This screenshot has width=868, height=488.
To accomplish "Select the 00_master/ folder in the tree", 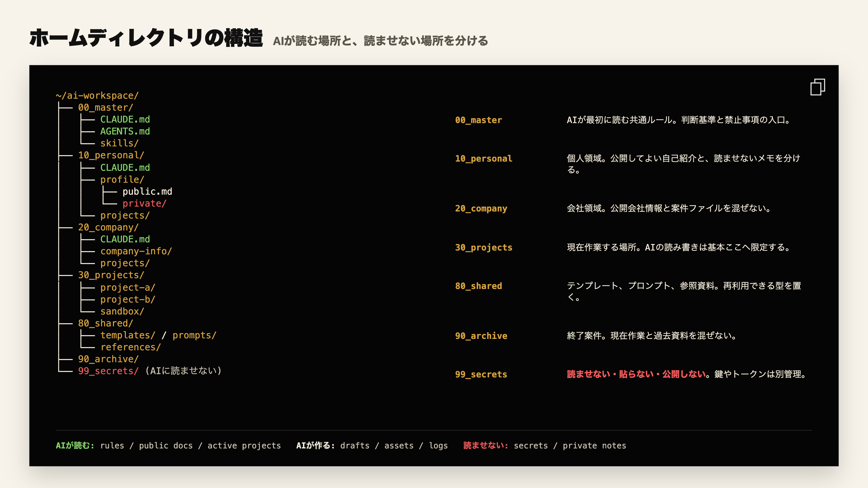I will [106, 107].
